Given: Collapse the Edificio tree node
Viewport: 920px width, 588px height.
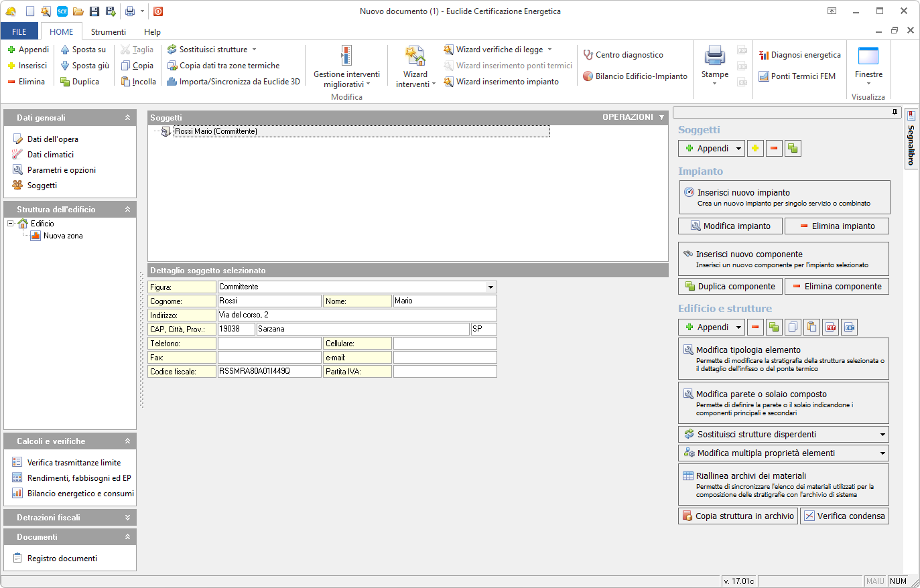Looking at the screenshot, I should pyautogui.click(x=11, y=224).
